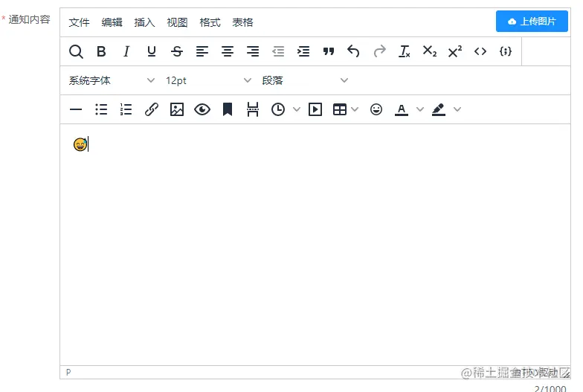Preview the content with the eye icon
This screenshot has height=392, width=583.
(202, 109)
